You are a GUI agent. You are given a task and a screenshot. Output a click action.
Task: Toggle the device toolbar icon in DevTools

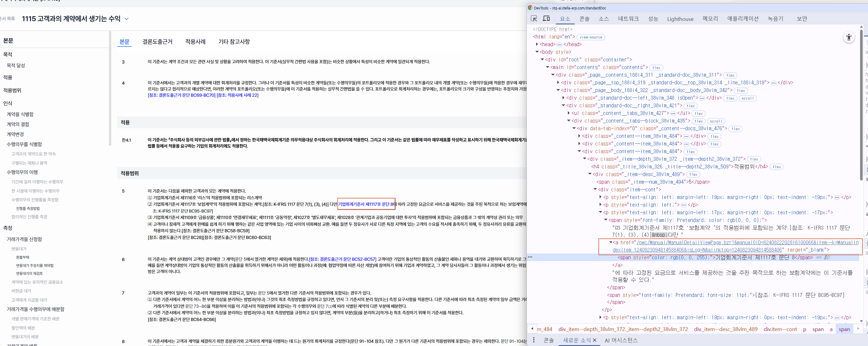546,19
